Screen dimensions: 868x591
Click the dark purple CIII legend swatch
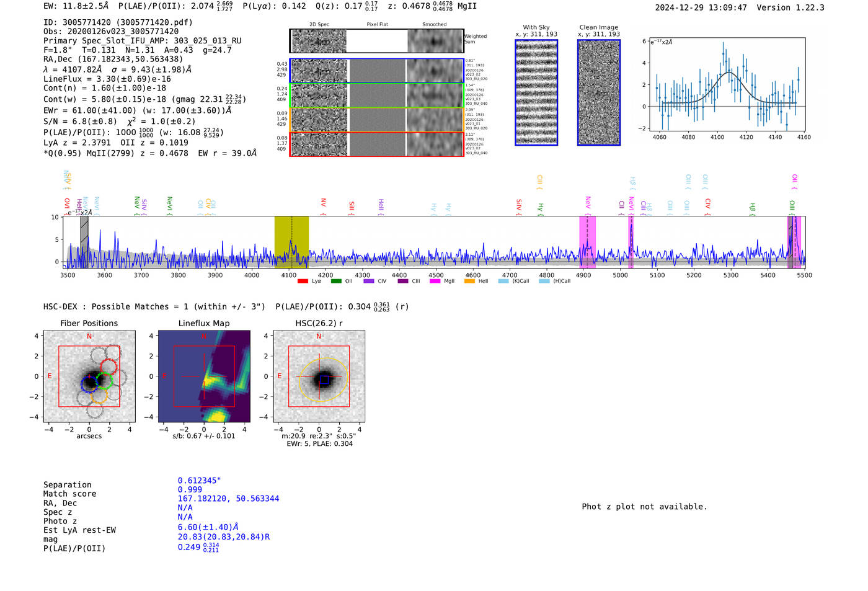click(403, 282)
